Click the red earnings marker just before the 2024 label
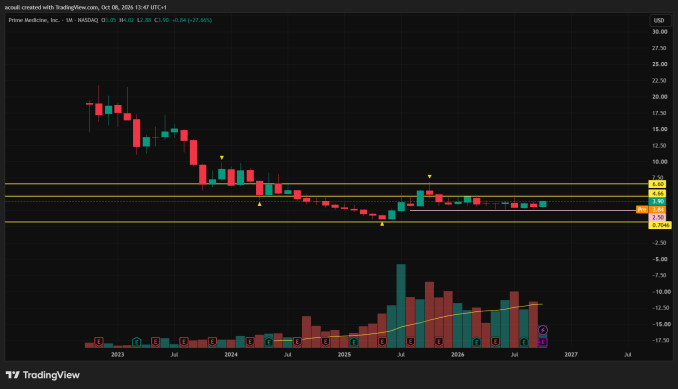The height and width of the screenshot is (389, 678). [x=212, y=342]
